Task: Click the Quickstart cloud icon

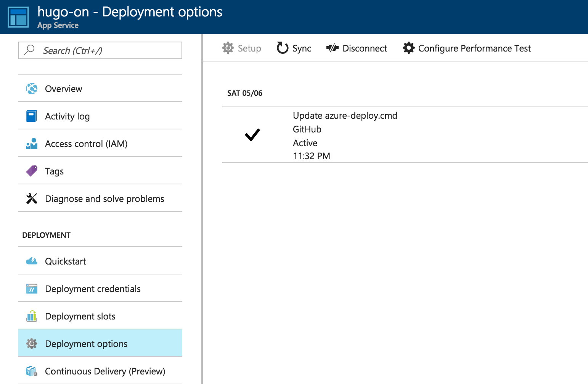Action: click(32, 261)
